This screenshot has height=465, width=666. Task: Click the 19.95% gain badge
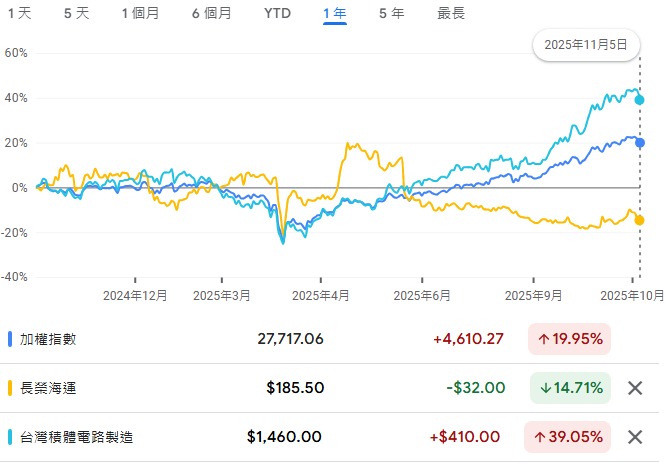(x=569, y=339)
